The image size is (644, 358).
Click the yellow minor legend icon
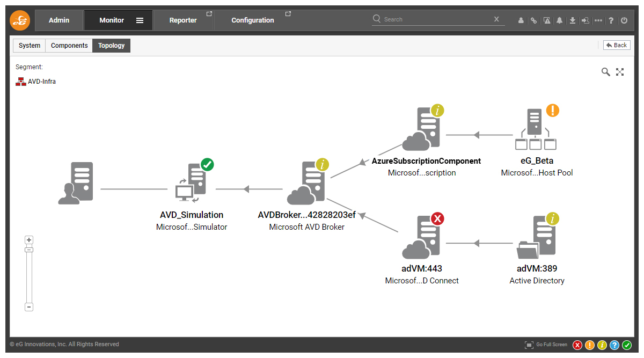602,345
